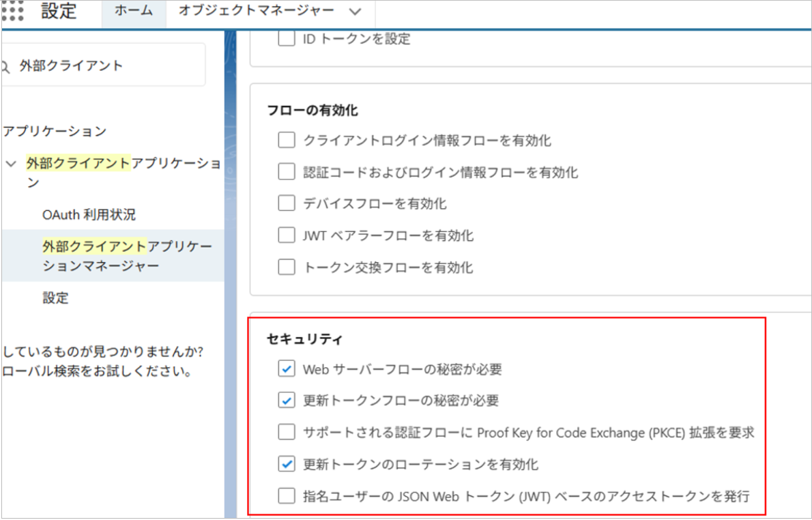812x520 pixels.
Task: Open OAuth 利用状況 in the sidebar
Action: 89,215
